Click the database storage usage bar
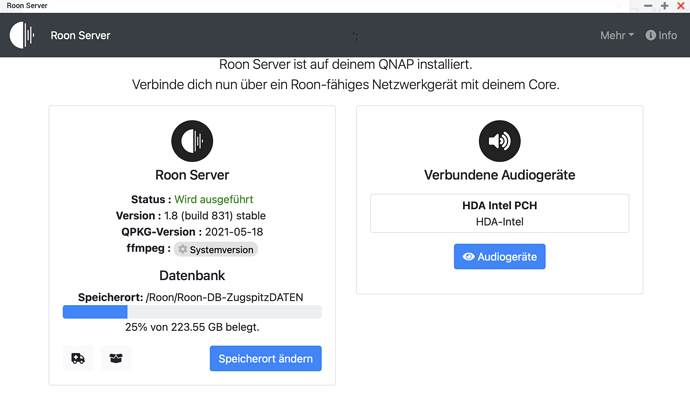The height and width of the screenshot is (402, 690). [x=192, y=312]
